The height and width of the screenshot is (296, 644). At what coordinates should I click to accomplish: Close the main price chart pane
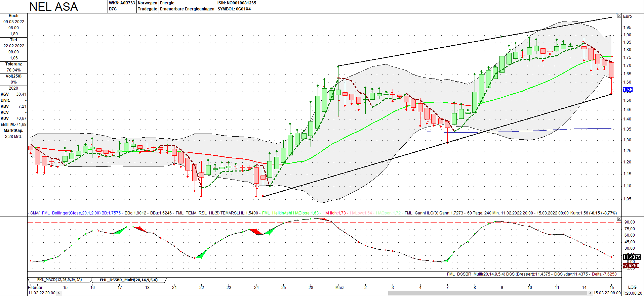pos(619,16)
